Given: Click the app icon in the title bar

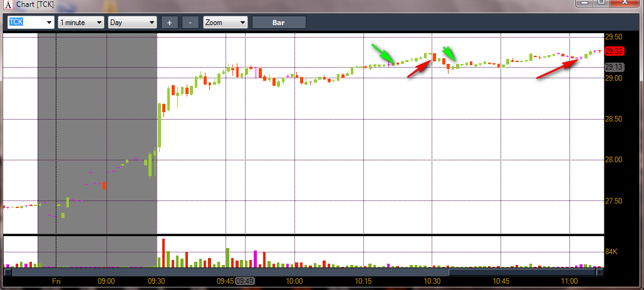Looking at the screenshot, I should click(x=8, y=5).
